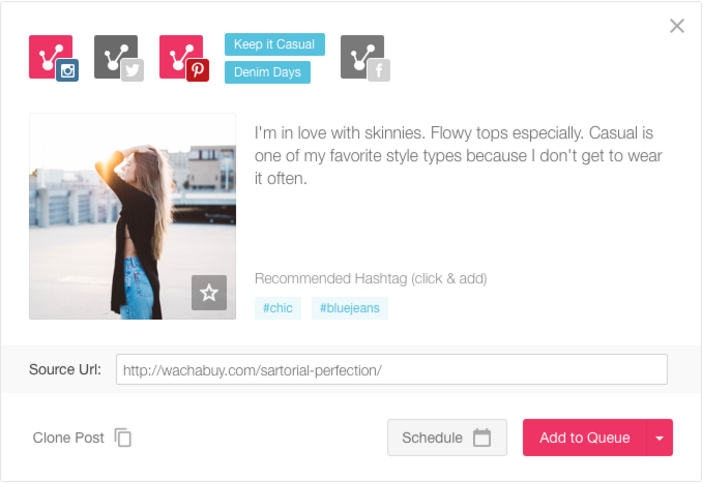The width and height of the screenshot is (703, 484).
Task: Click the calendar icon in Schedule
Action: pyautogui.click(x=482, y=438)
